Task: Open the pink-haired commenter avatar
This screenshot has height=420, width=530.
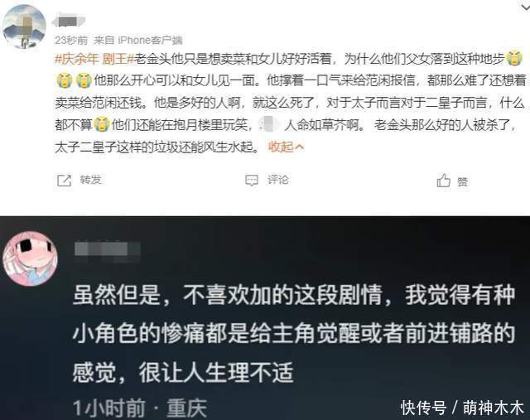Action: click(x=30, y=258)
